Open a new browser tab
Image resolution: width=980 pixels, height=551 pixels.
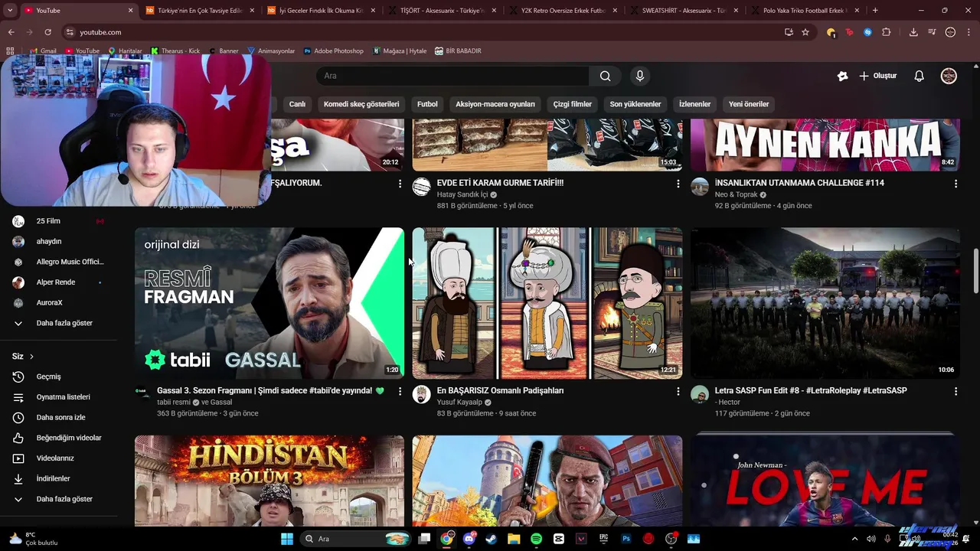tap(875, 11)
